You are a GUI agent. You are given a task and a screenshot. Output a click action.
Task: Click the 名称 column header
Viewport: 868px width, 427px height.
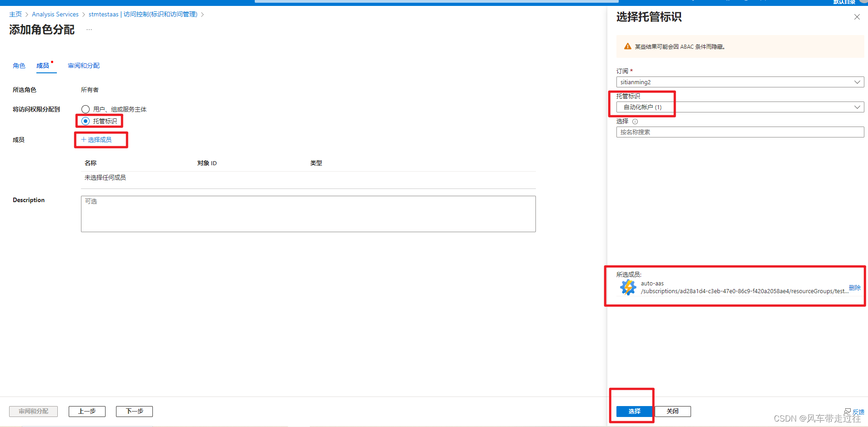pyautogui.click(x=91, y=163)
